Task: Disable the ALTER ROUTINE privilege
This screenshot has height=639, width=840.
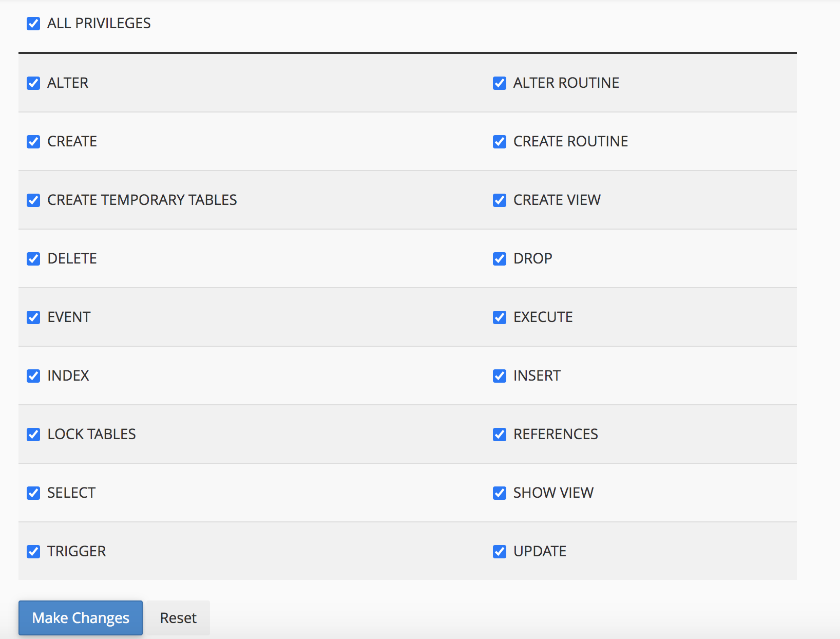Action: point(500,83)
